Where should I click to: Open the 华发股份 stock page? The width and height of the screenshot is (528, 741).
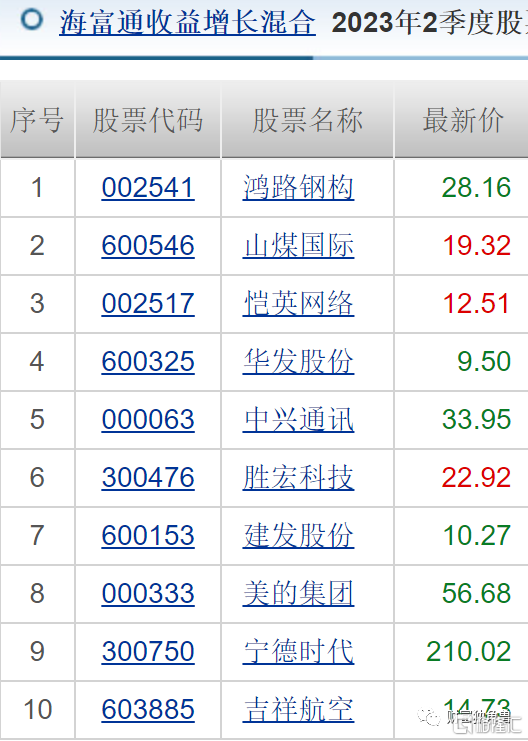pyautogui.click(x=298, y=362)
